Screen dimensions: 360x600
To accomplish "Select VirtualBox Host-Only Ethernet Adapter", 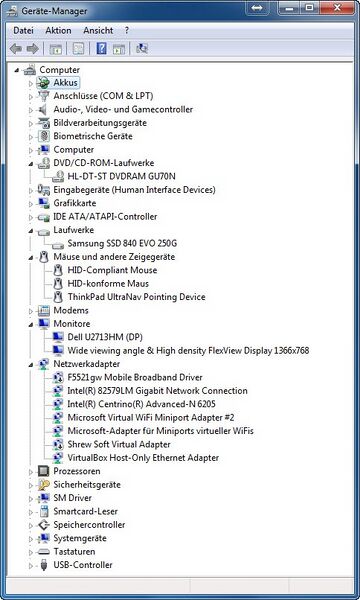I will (x=143, y=458).
